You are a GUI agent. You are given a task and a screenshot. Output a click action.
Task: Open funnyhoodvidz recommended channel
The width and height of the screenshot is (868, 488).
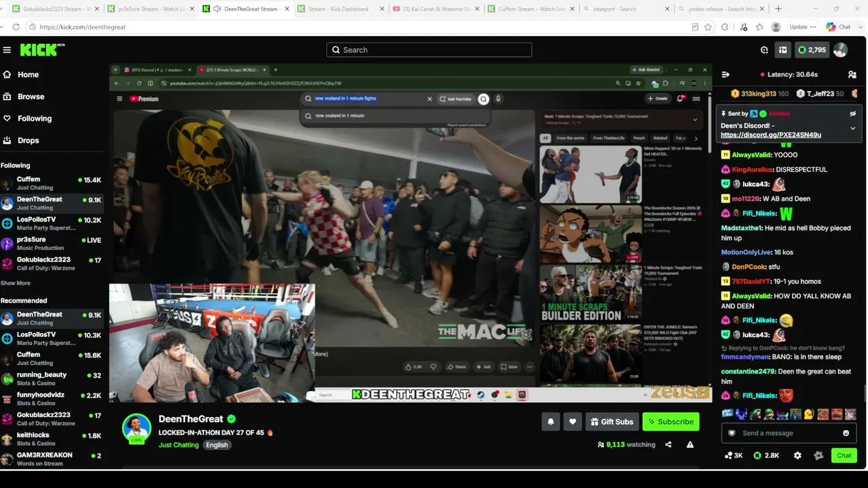pyautogui.click(x=52, y=399)
